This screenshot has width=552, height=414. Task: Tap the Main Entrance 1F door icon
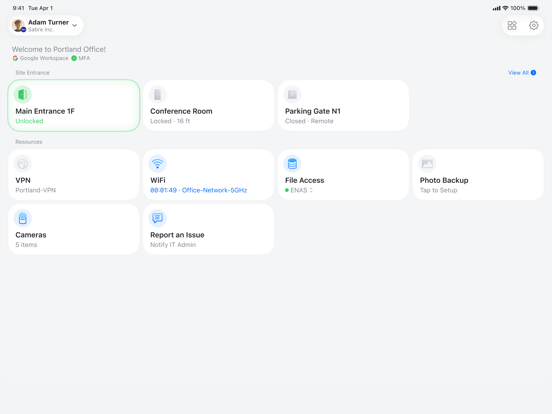pos(23,94)
